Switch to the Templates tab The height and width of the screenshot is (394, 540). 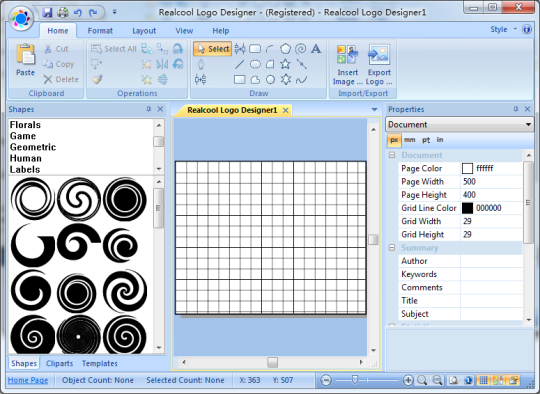pos(100,363)
